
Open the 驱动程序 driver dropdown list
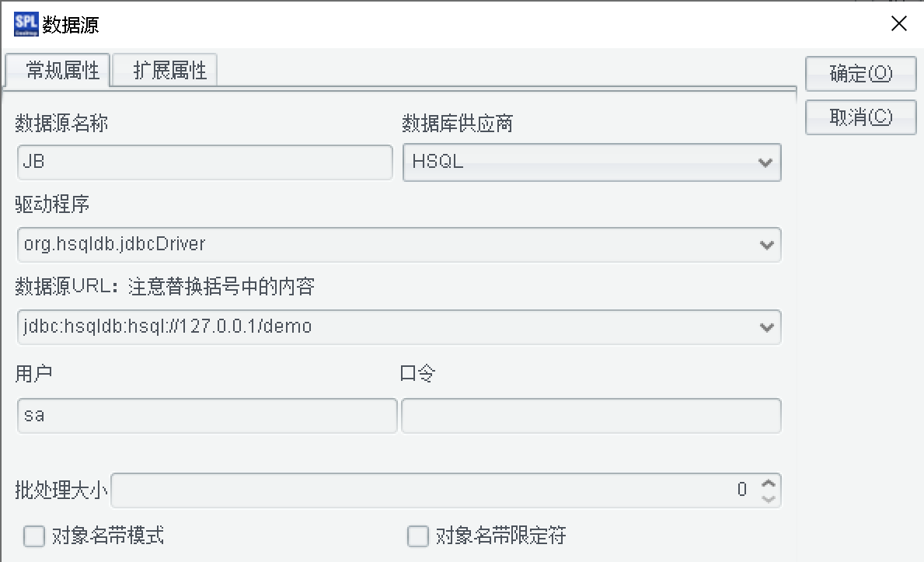[x=765, y=245]
